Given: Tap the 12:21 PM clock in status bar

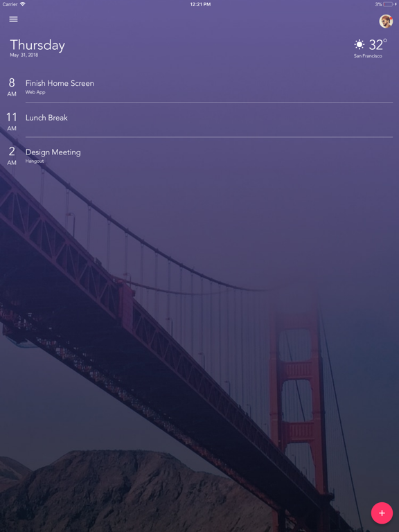Looking at the screenshot, I should (200, 4).
